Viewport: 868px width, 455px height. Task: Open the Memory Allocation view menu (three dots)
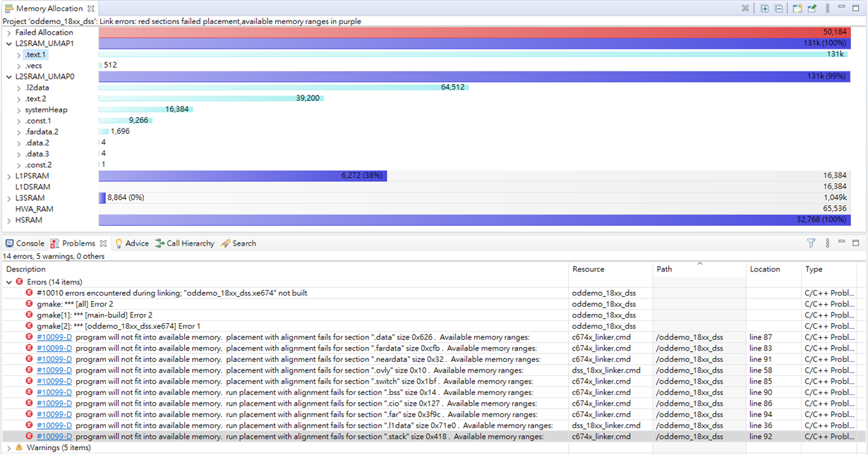[828, 8]
